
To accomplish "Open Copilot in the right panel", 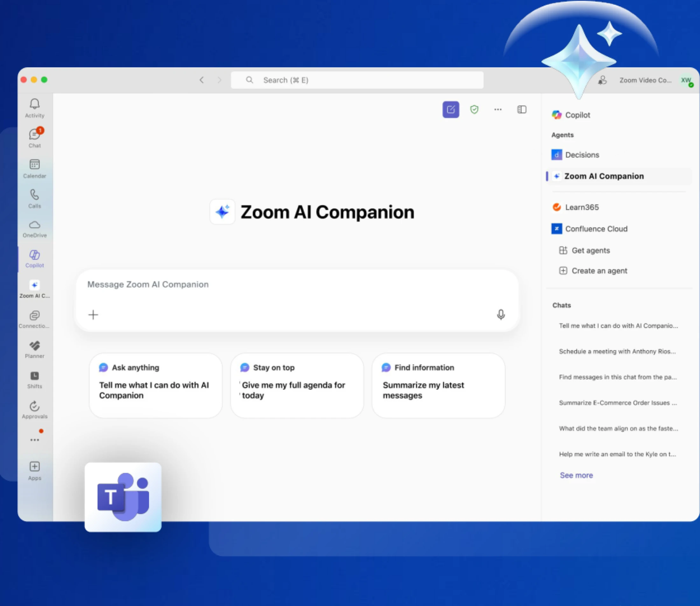I will [x=571, y=115].
